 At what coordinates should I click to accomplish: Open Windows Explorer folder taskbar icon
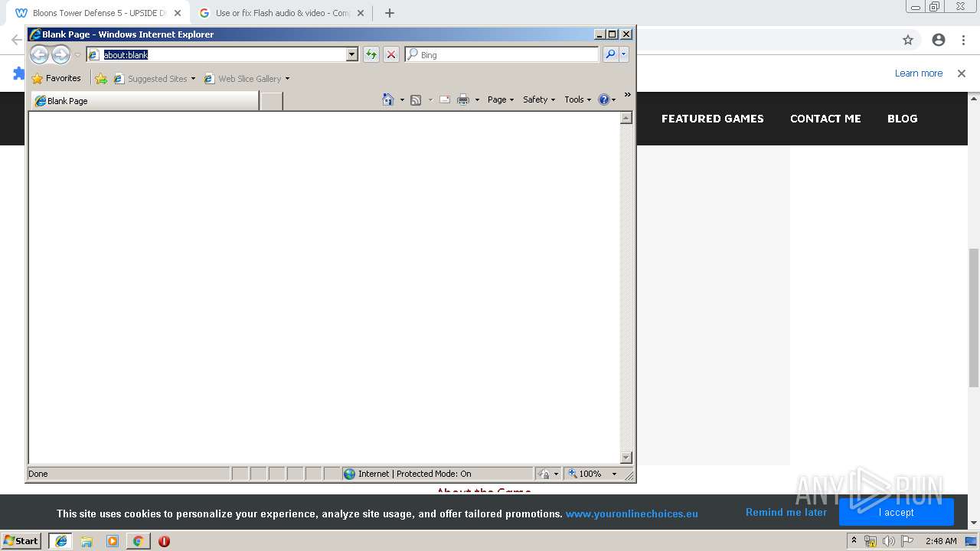[x=87, y=541]
